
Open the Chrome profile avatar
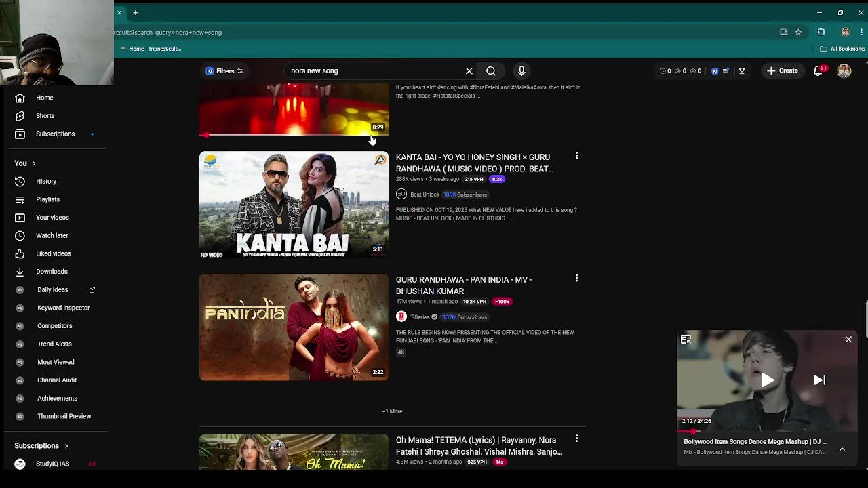pyautogui.click(x=845, y=32)
